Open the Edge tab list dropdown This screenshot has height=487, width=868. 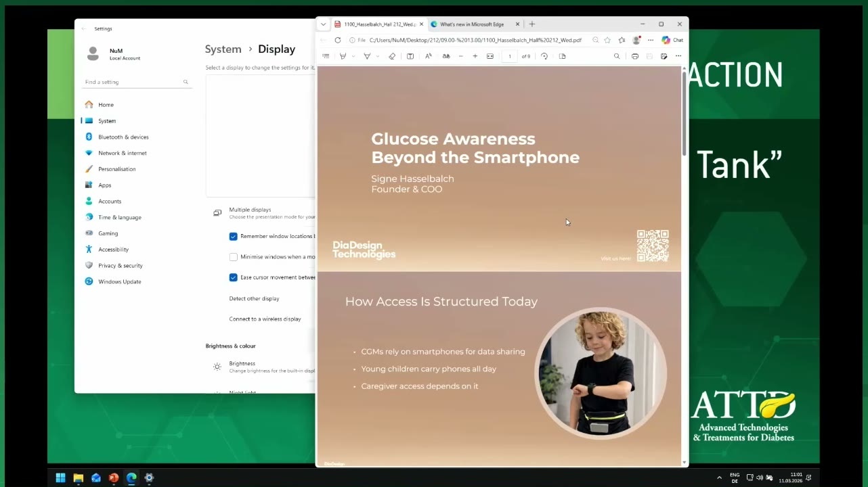tap(324, 24)
